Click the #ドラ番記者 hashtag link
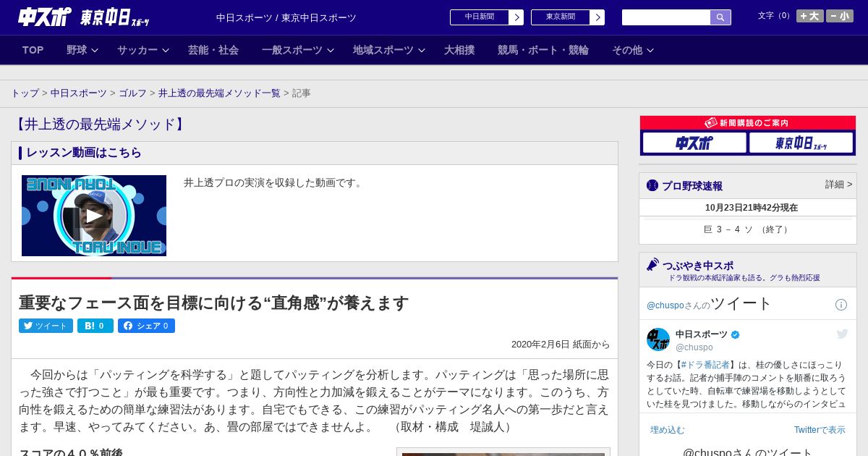The width and height of the screenshot is (868, 456). point(705,365)
